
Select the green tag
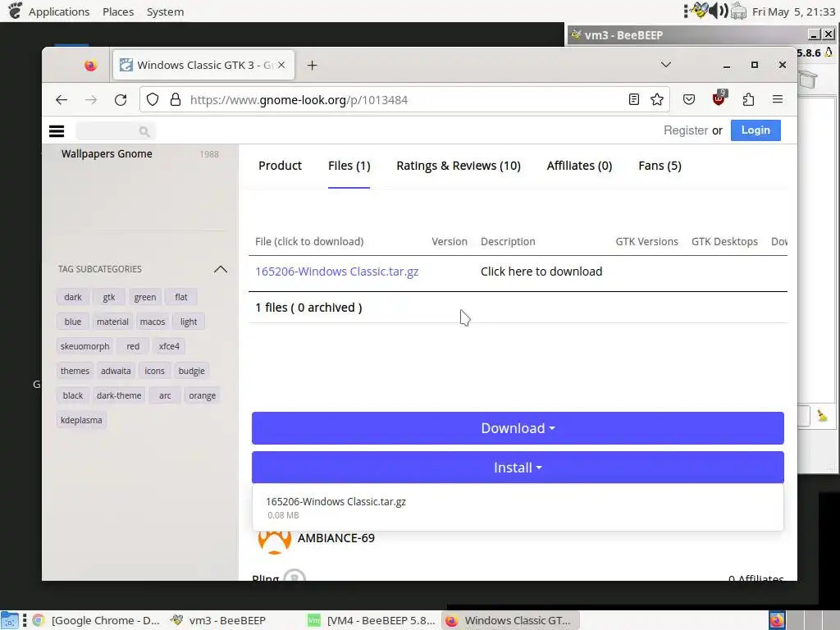pyautogui.click(x=144, y=297)
